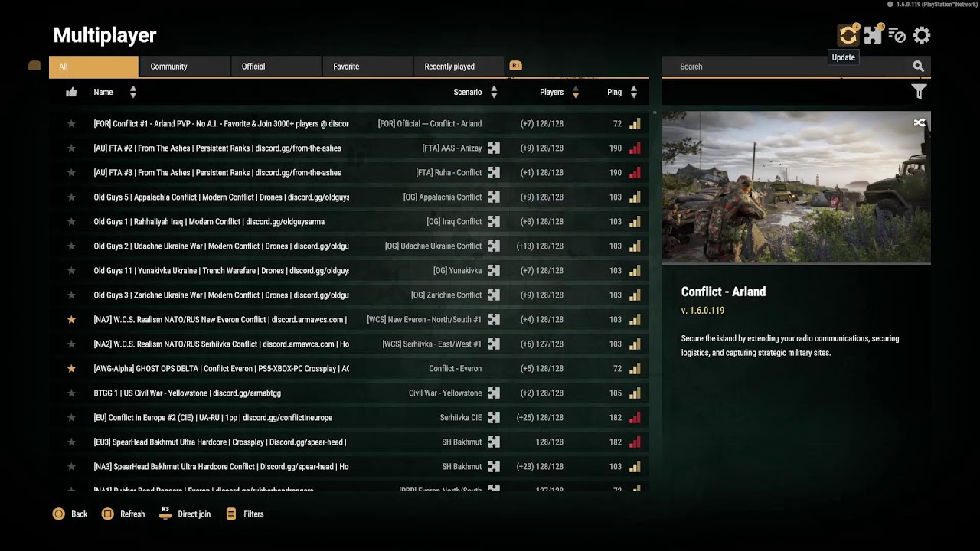Screen dimensions: 980x551
Task: Click mod icon on WCS New Everon row
Action: tap(494, 320)
